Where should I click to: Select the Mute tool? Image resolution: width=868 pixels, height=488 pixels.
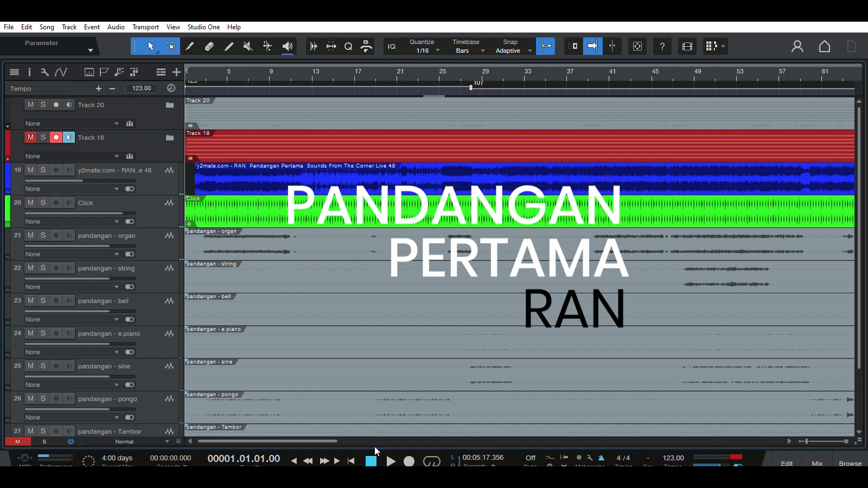tap(248, 47)
